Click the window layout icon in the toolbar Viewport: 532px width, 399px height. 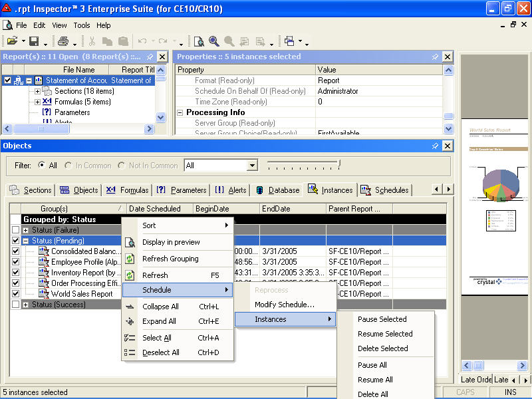coord(289,41)
